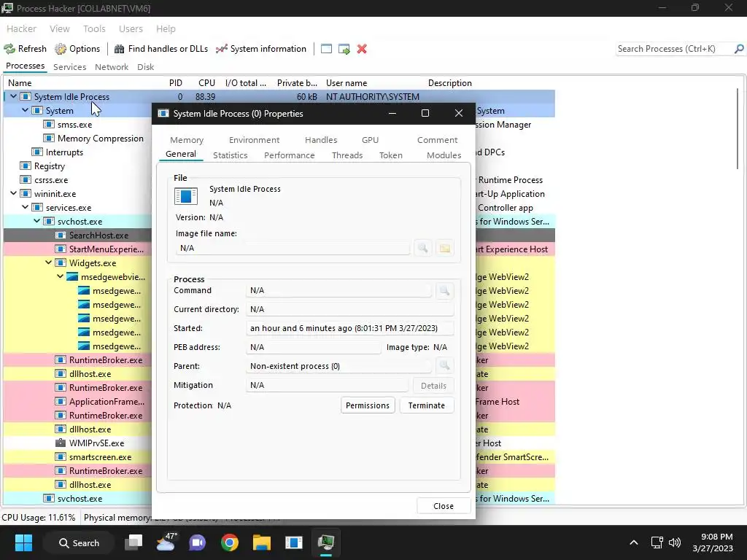Switch to the Disk tab
The height and width of the screenshot is (560, 747).
pyautogui.click(x=145, y=66)
